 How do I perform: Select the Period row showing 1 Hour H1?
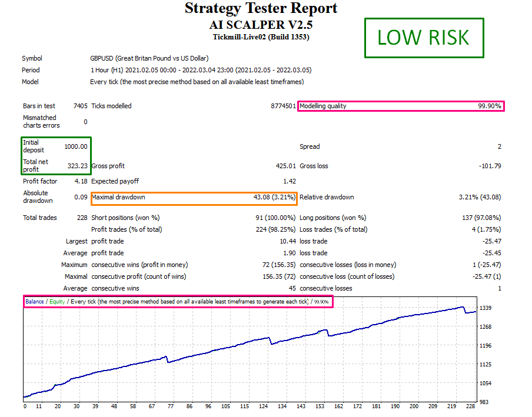200,70
